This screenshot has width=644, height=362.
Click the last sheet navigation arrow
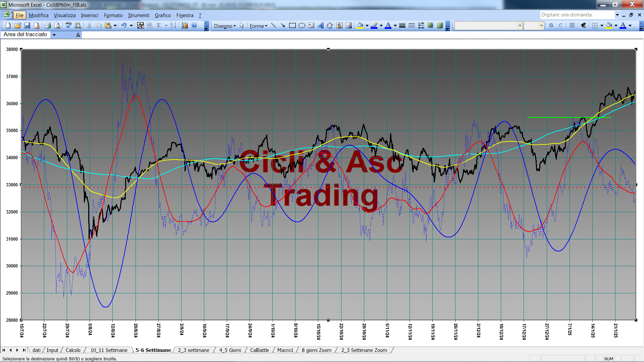[x=24, y=350]
